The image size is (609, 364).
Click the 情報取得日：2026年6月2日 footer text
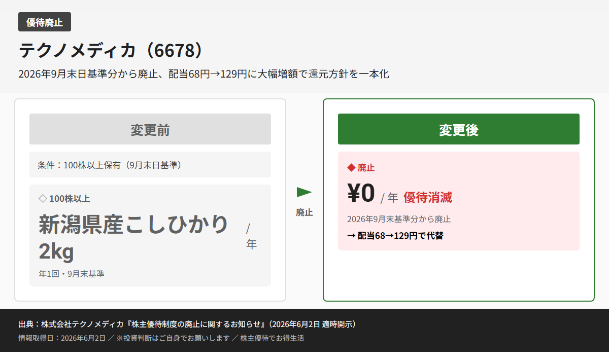click(x=62, y=338)
